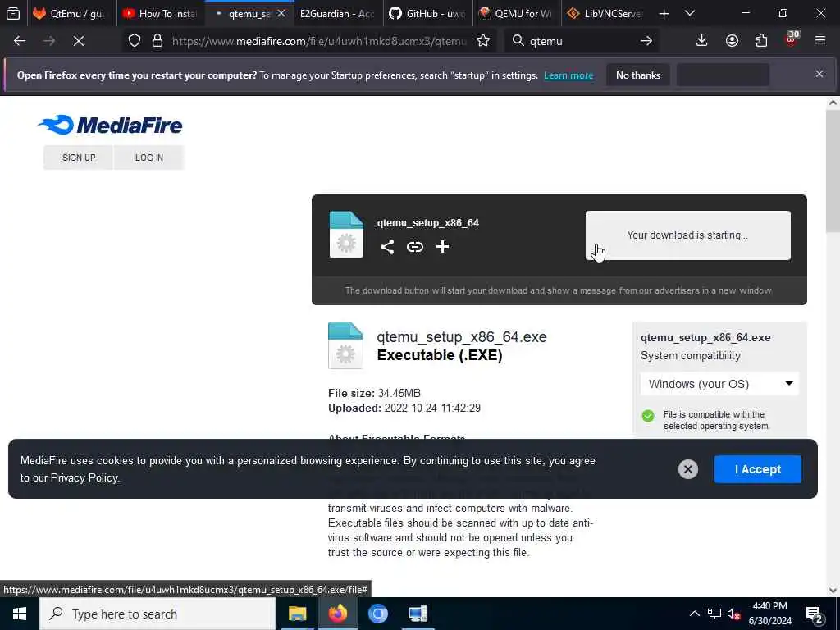Click the green compatibility checkmark icon
This screenshot has width=840, height=630.
[648, 416]
